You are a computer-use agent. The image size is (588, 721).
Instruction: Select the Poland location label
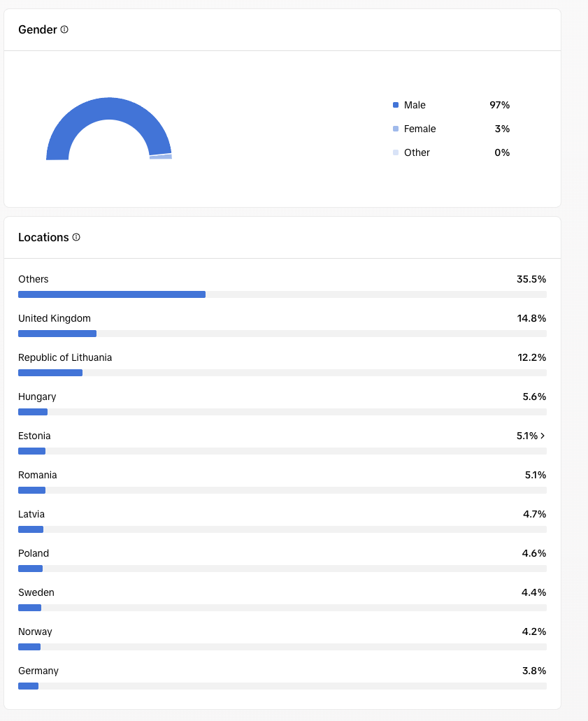pyautogui.click(x=34, y=553)
